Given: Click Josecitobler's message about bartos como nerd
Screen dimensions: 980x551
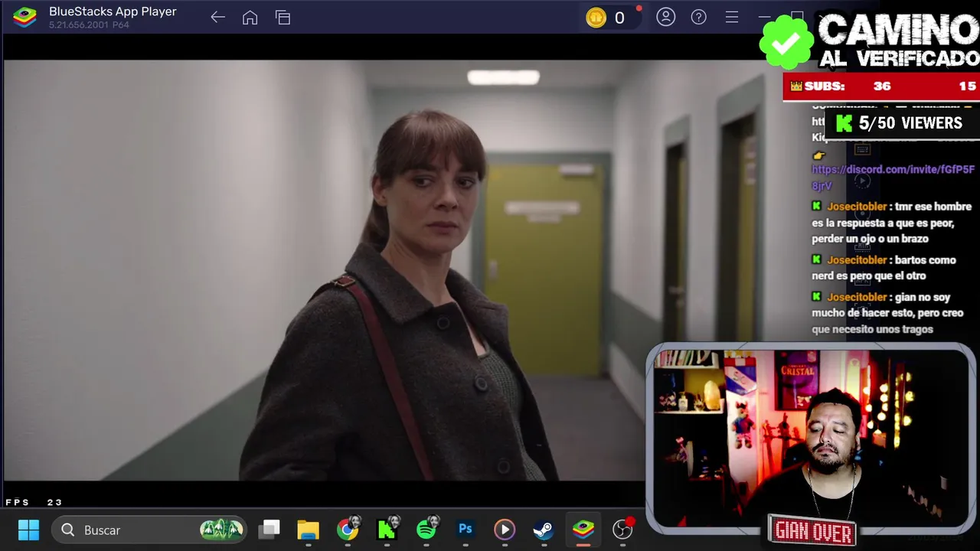Looking at the screenshot, I should pyautogui.click(x=884, y=268).
